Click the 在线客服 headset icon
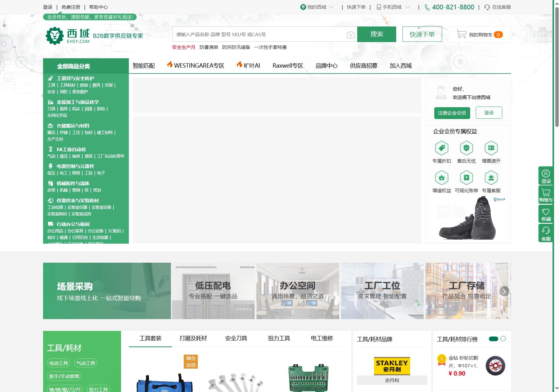 [487, 7]
